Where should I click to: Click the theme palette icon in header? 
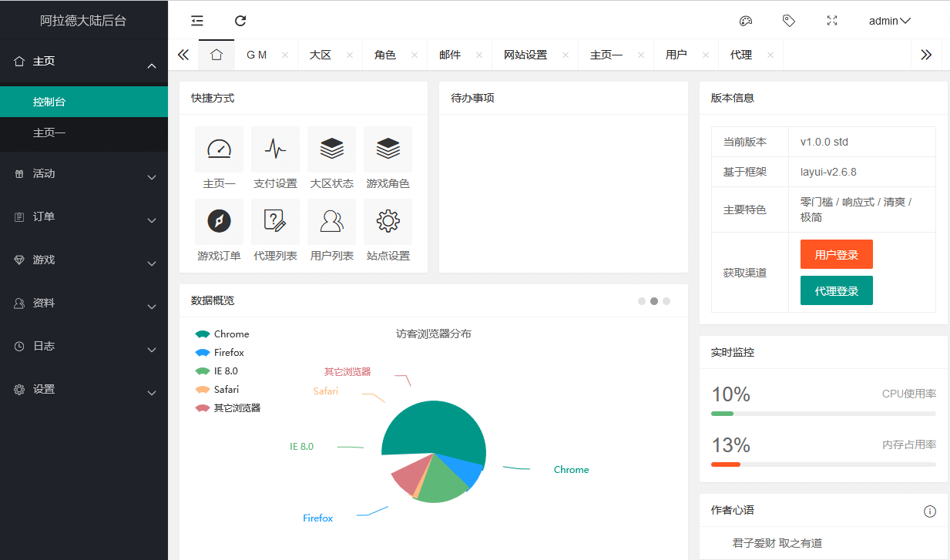tap(744, 20)
